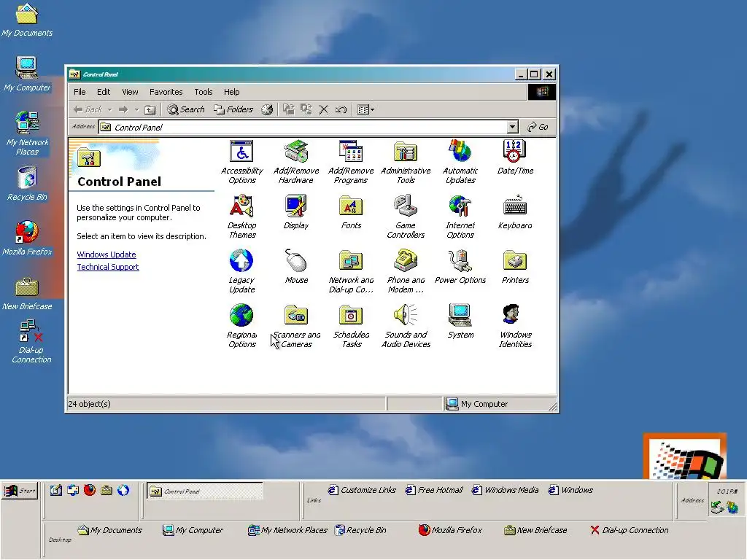This screenshot has width=747, height=560.
Task: Open Scheduled Tasks folder
Action: (x=351, y=326)
